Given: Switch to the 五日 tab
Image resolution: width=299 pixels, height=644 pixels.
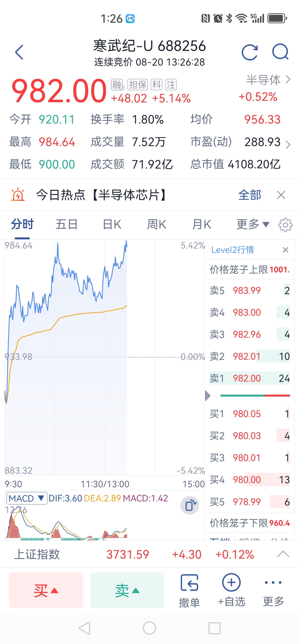Looking at the screenshot, I should tap(67, 224).
